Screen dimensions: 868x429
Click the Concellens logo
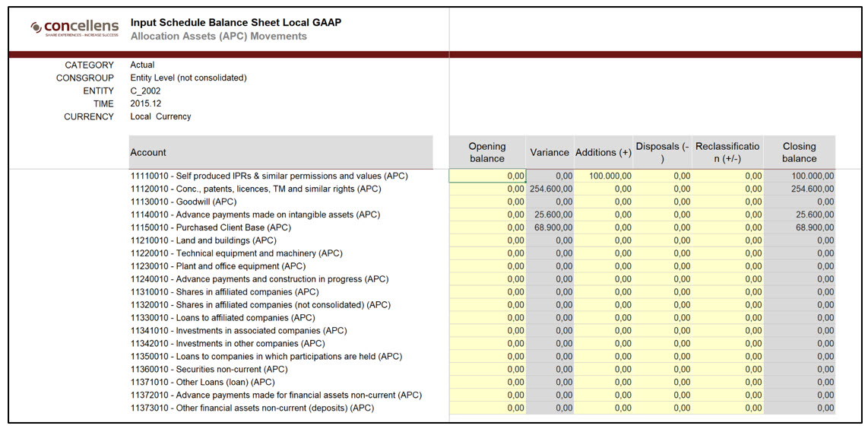pos(74,28)
